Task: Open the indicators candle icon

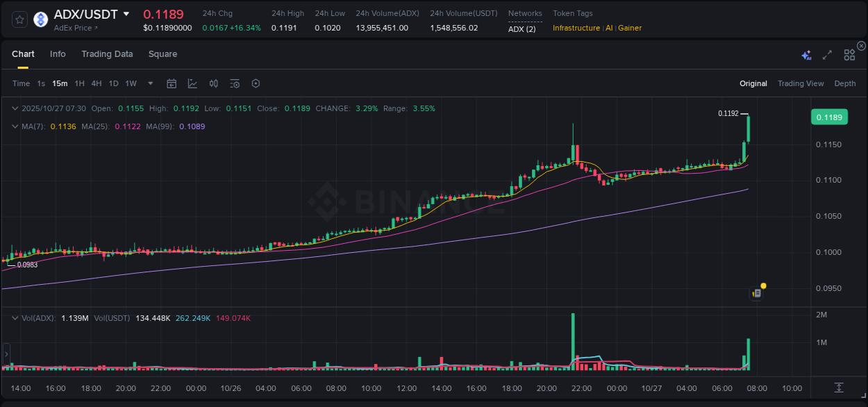Action: pyautogui.click(x=213, y=83)
